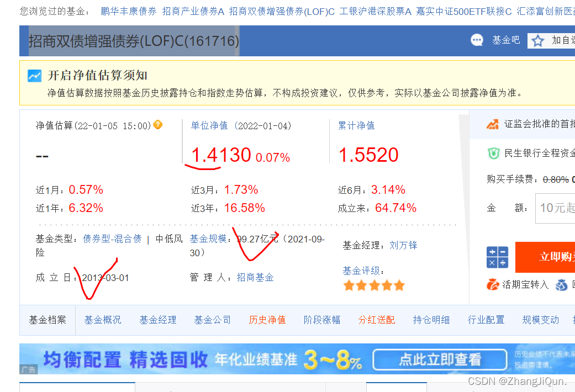The image size is (575, 392).
Task: Click the 近6月 3.14% value
Action: pos(388,189)
